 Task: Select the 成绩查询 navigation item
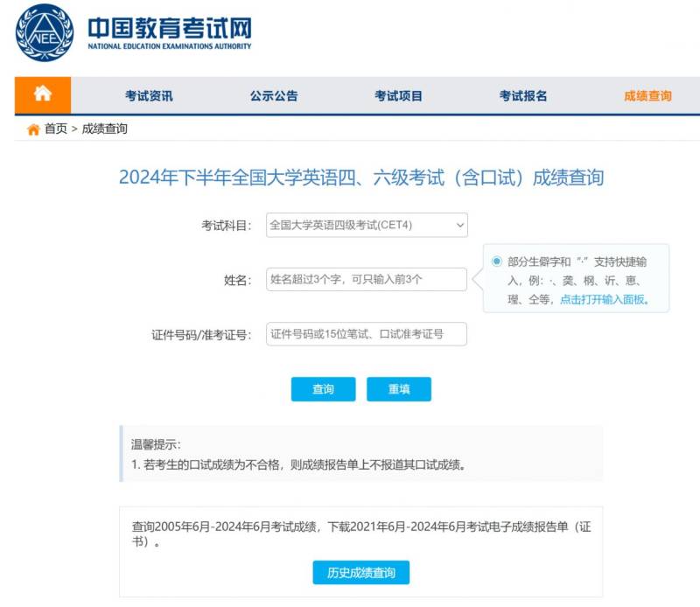click(647, 96)
